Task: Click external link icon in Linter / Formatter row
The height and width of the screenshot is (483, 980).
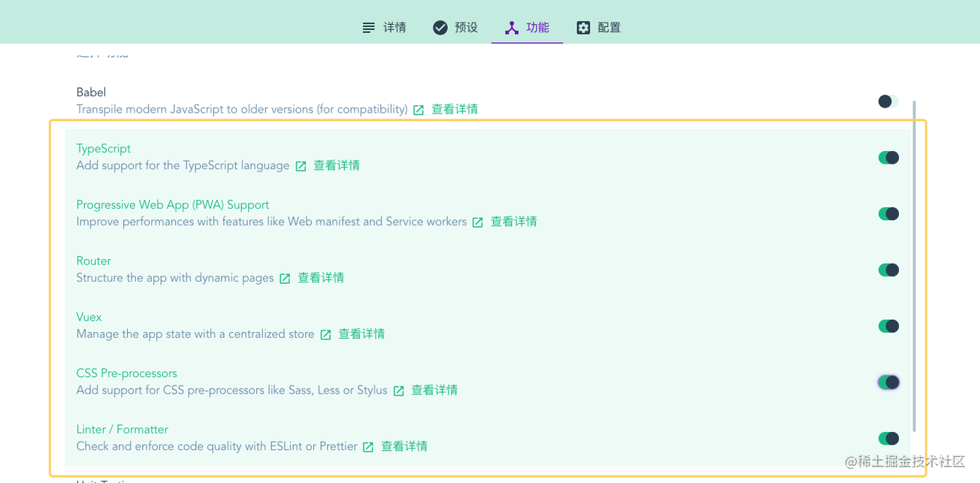Action: pyautogui.click(x=368, y=447)
